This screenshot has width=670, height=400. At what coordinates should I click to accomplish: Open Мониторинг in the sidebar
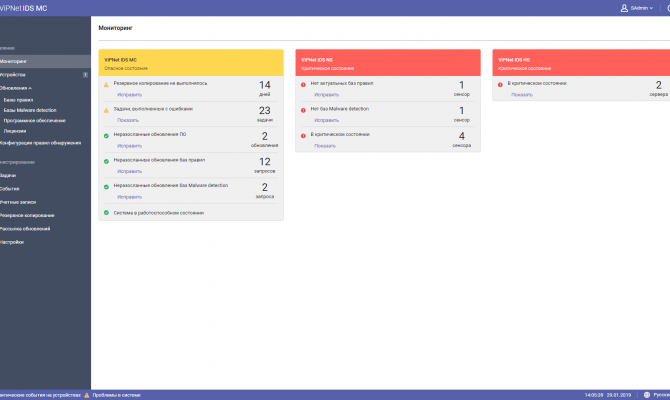(x=45, y=61)
